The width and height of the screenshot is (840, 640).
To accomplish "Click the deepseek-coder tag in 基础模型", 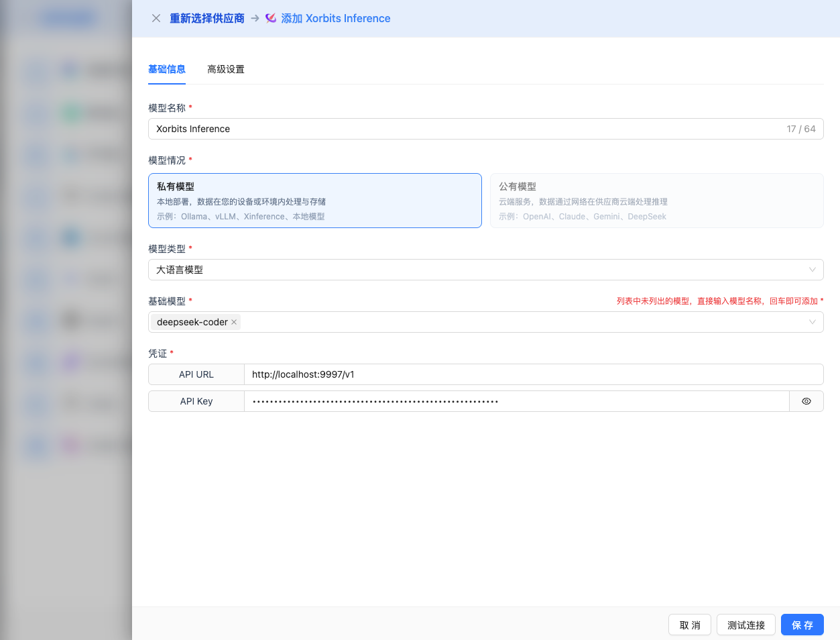I will tap(192, 322).
